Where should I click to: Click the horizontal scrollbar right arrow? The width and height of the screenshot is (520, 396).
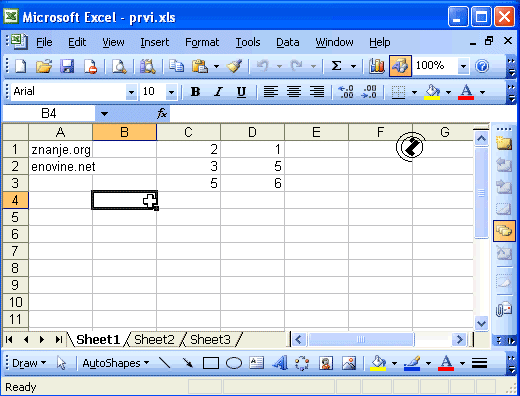(x=460, y=340)
